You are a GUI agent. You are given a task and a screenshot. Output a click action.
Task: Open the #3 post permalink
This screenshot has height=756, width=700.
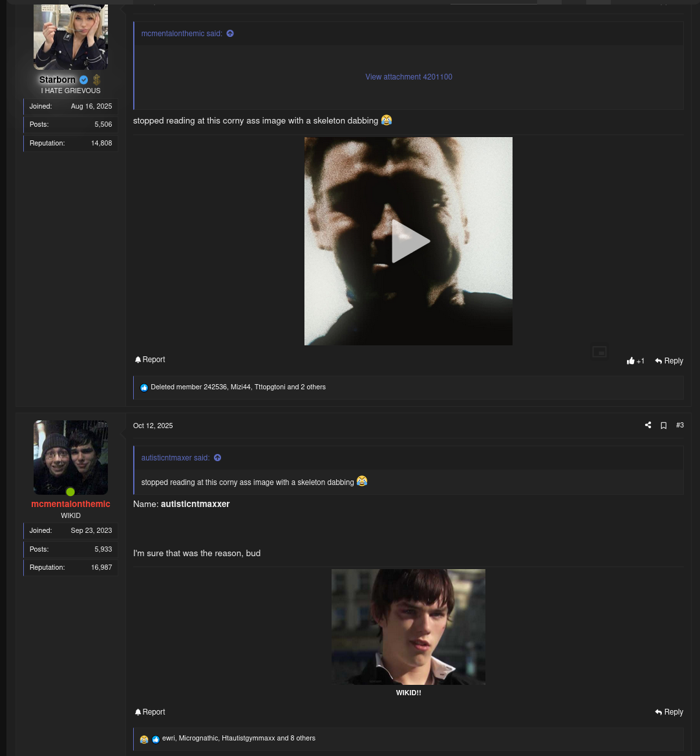680,426
